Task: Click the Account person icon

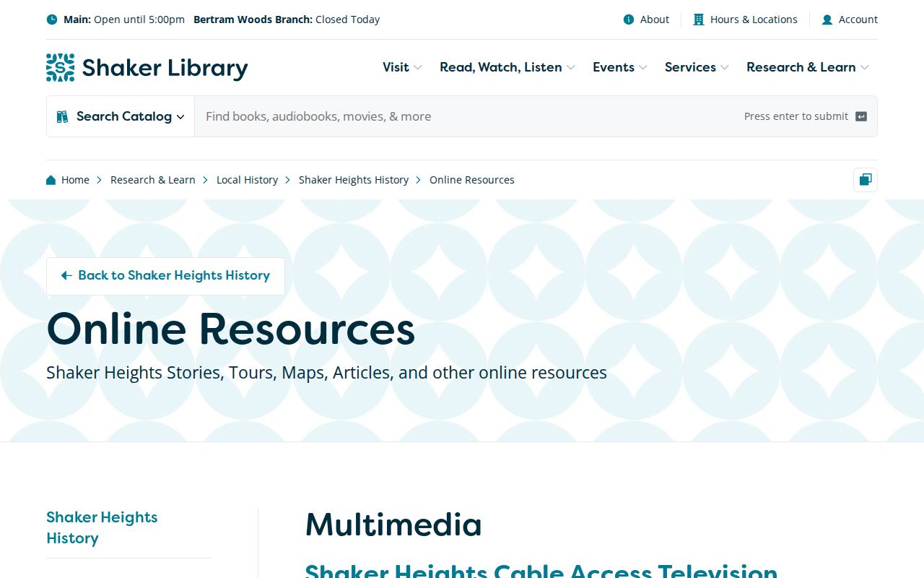Action: 827,20
